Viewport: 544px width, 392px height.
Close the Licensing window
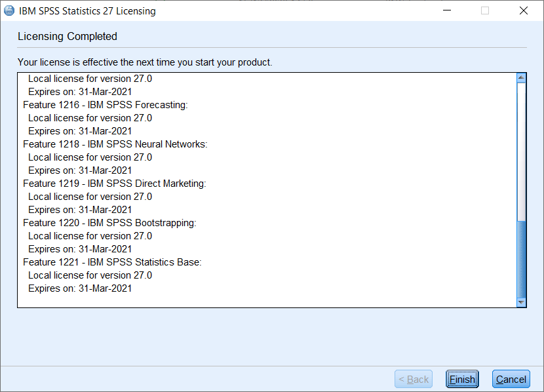(524, 10)
